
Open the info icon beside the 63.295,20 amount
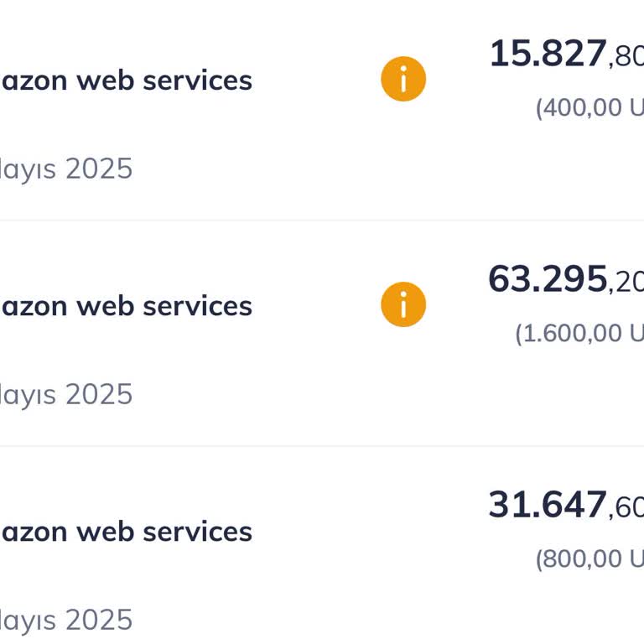tap(403, 304)
